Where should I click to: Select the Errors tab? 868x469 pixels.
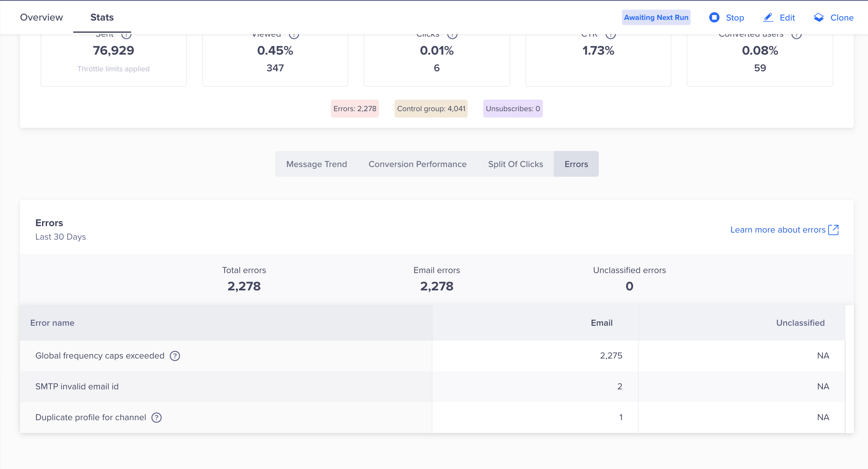tap(576, 164)
